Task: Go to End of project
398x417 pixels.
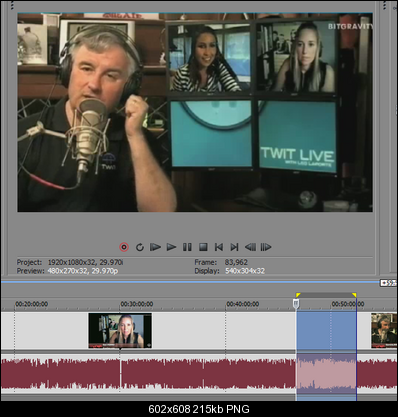Action: [x=234, y=247]
